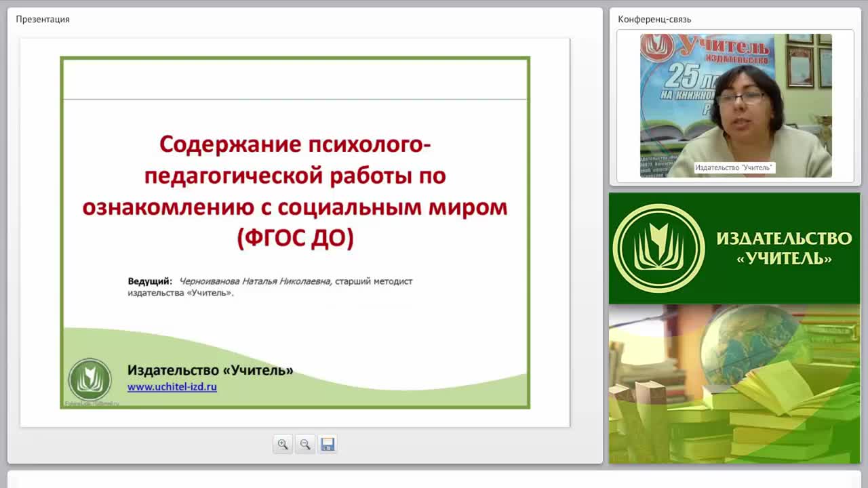This screenshot has width=868, height=488.
Task: Click the presenter name Черноиванова Наталья Николаевна
Action: [x=255, y=281]
